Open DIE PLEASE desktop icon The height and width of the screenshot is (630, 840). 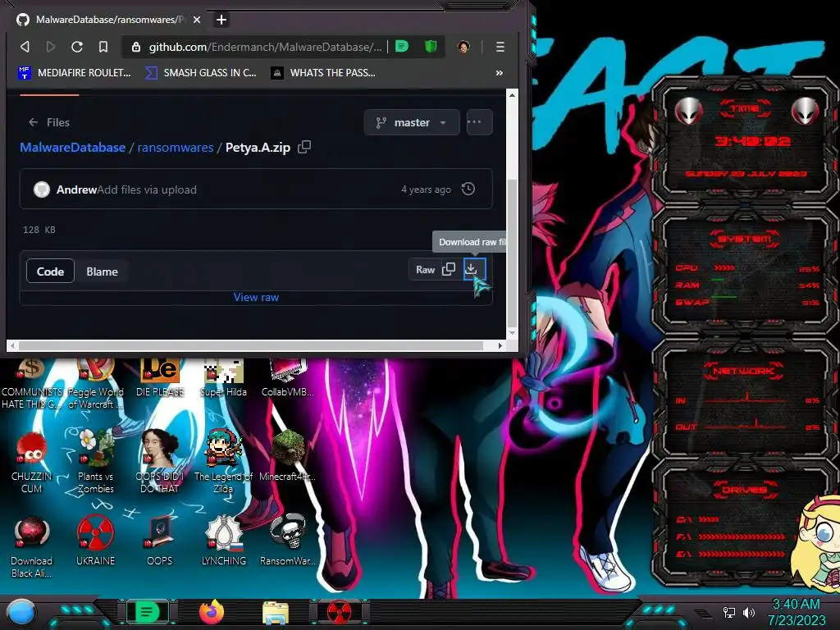160,377
